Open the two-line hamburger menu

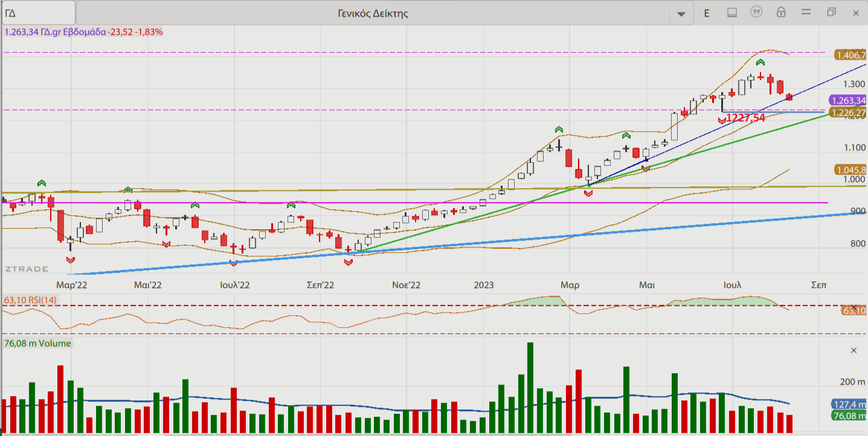(x=806, y=12)
